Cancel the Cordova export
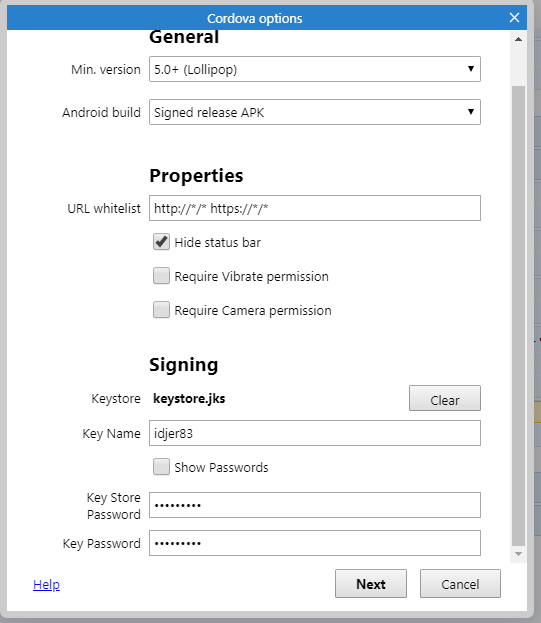Screen dimensions: 541x623 460,584
